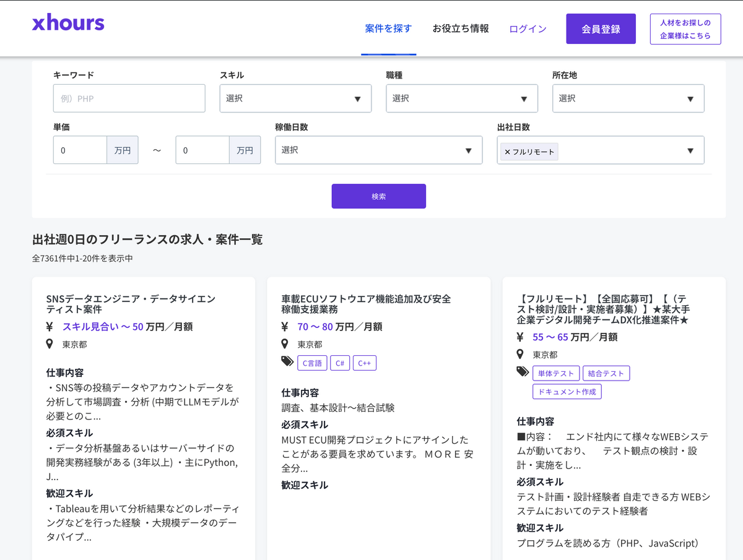Viewport: 743px width, 560px height.
Task: Click 55〜65万円/月額 price text
Action: point(575,337)
